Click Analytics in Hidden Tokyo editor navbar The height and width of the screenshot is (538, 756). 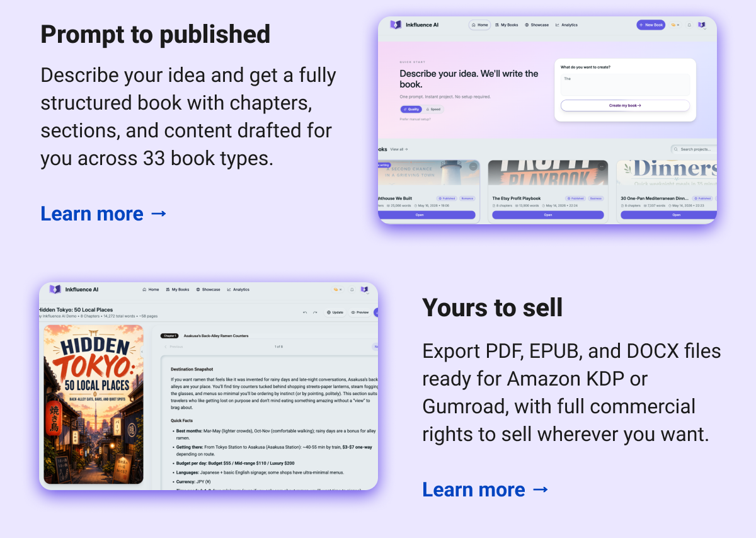(238, 290)
